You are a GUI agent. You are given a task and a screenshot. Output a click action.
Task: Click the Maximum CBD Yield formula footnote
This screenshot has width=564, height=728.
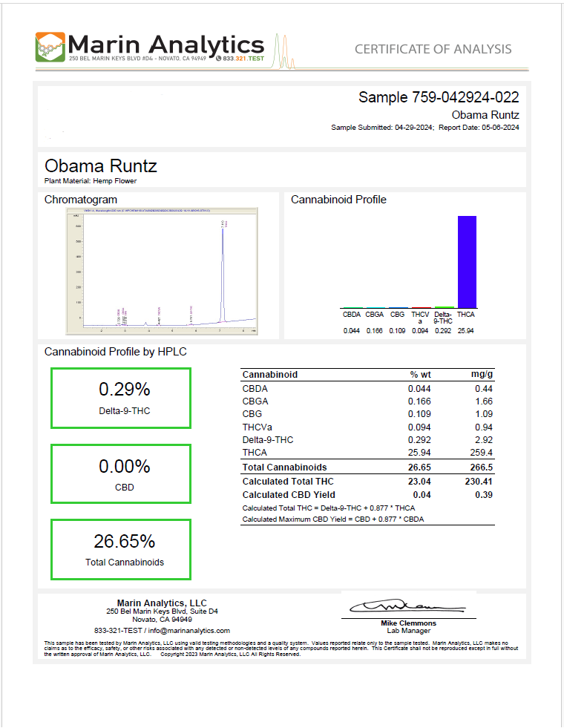click(x=333, y=519)
